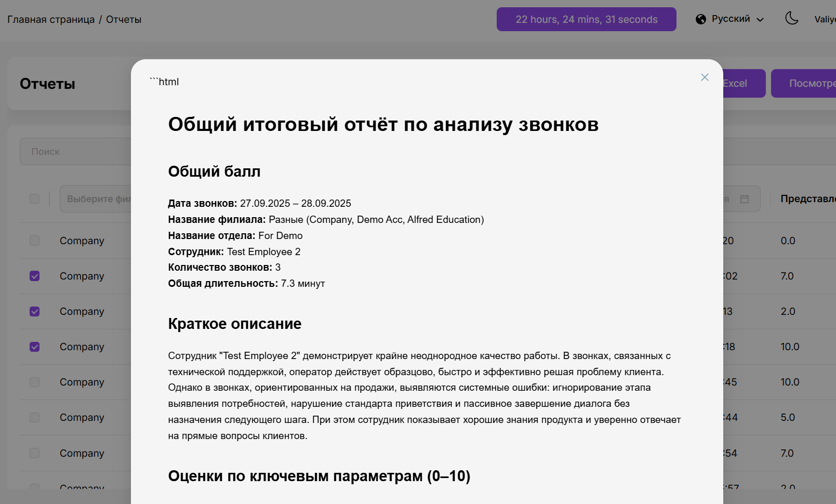
Task: Open the Выберите филиал dropdown
Action: pyautogui.click(x=96, y=199)
